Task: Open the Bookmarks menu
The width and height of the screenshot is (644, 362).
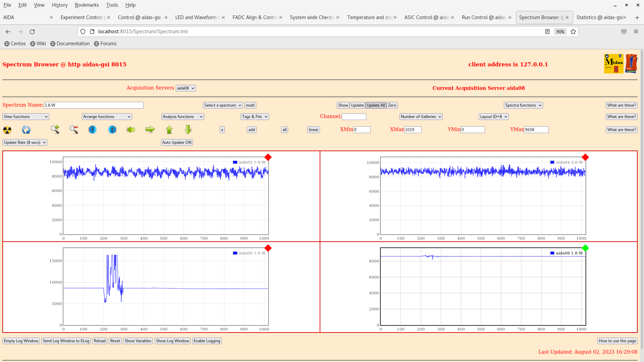Action: [x=87, y=5]
